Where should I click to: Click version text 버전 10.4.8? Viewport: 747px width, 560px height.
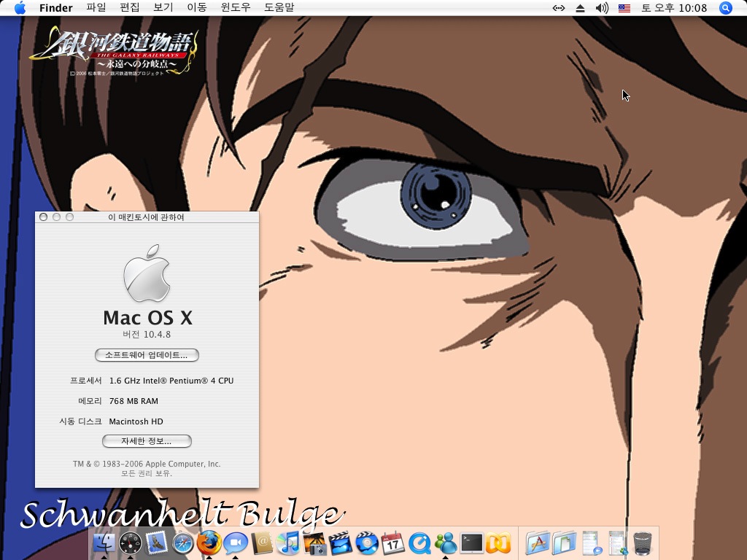[x=147, y=335]
